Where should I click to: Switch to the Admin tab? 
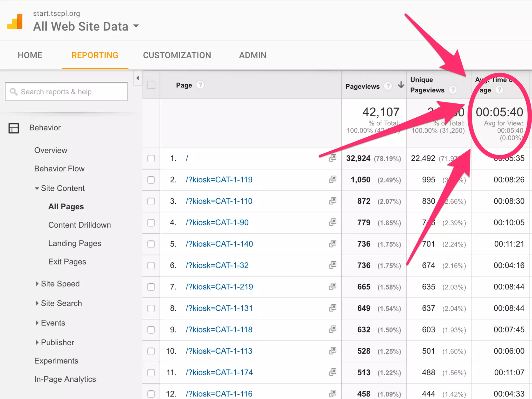click(x=252, y=55)
